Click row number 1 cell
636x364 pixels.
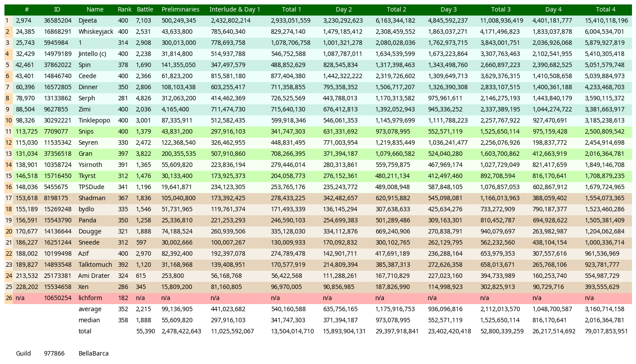[x=9, y=20]
